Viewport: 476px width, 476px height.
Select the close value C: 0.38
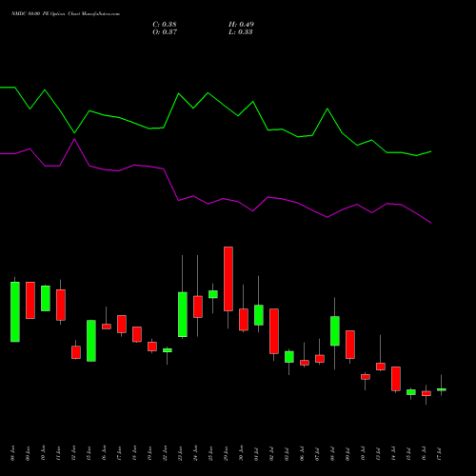click(165, 25)
